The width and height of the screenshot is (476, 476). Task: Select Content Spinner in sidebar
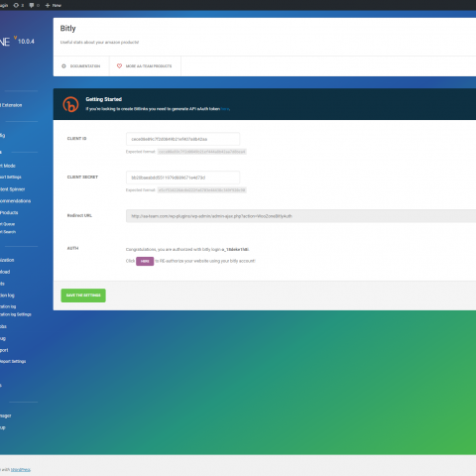[x=12, y=189]
